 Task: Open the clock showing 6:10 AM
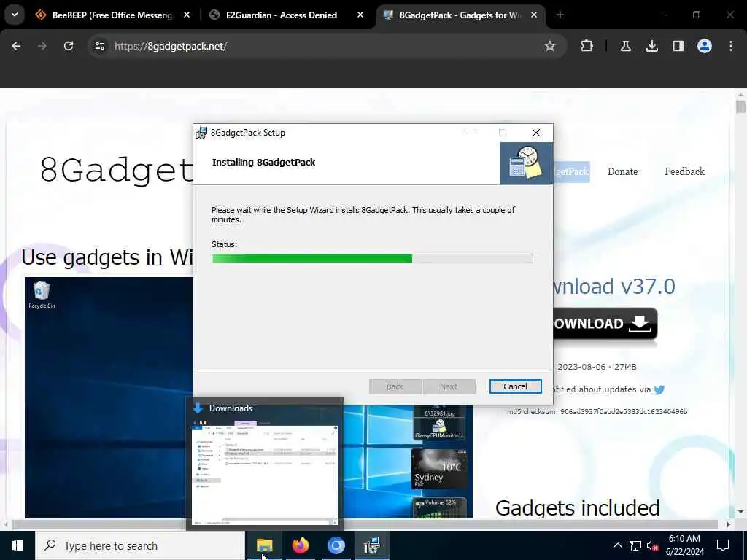(x=684, y=545)
